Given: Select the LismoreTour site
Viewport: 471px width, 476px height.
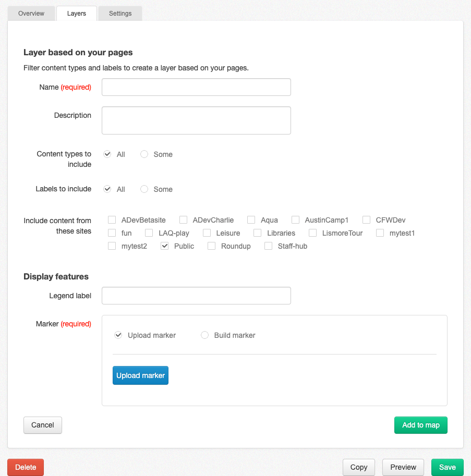Looking at the screenshot, I should pos(312,233).
